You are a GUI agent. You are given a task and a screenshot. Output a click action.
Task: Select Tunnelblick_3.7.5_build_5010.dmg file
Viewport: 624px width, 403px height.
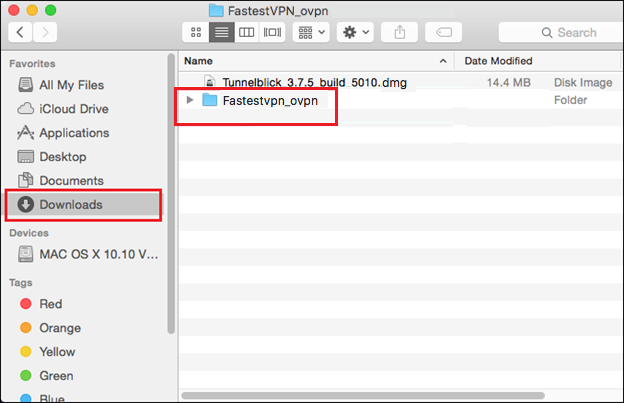(400, 82)
